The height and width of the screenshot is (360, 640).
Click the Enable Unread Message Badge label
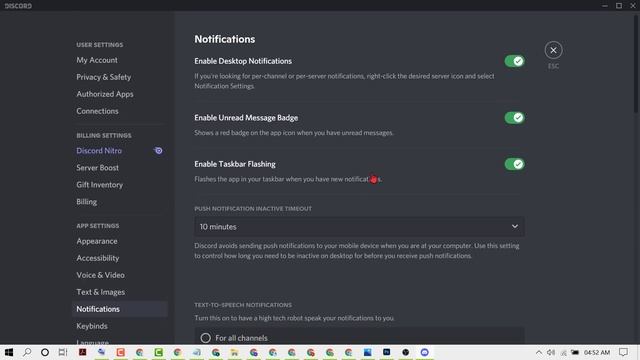[x=246, y=118]
